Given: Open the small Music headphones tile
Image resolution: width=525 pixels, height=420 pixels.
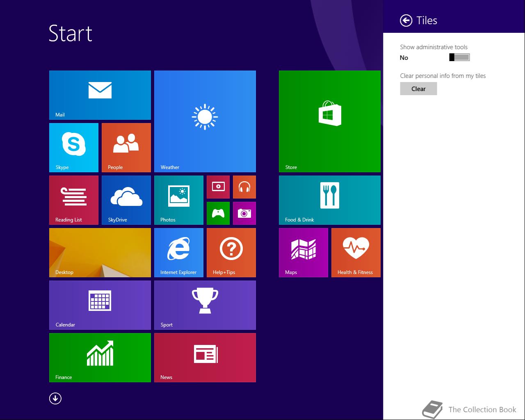Looking at the screenshot, I should (x=244, y=187).
